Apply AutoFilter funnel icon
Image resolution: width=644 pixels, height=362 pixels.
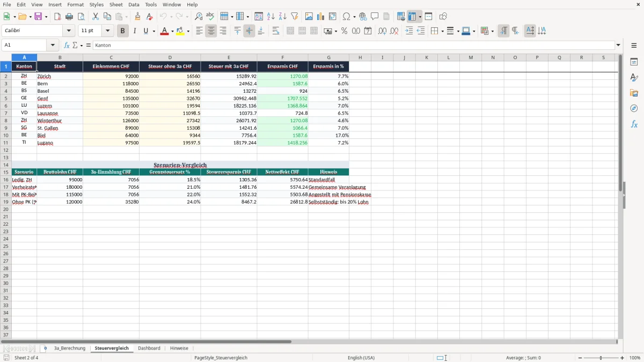click(x=294, y=17)
